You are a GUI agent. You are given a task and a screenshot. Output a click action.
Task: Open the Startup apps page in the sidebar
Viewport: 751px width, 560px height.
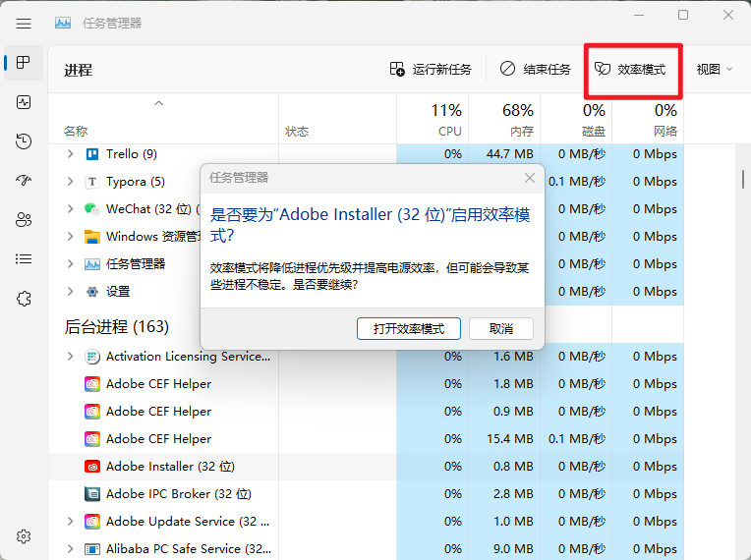pyautogui.click(x=24, y=181)
